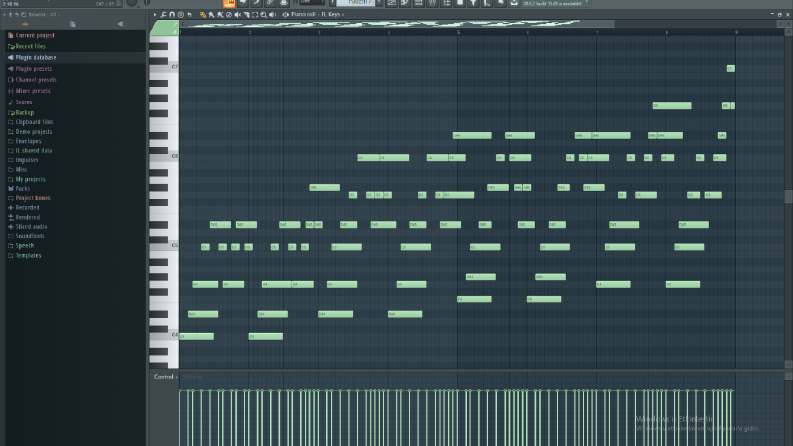Select the Velocity label in event editor
Image resolution: width=793 pixels, height=446 pixels.
pyautogui.click(x=192, y=377)
